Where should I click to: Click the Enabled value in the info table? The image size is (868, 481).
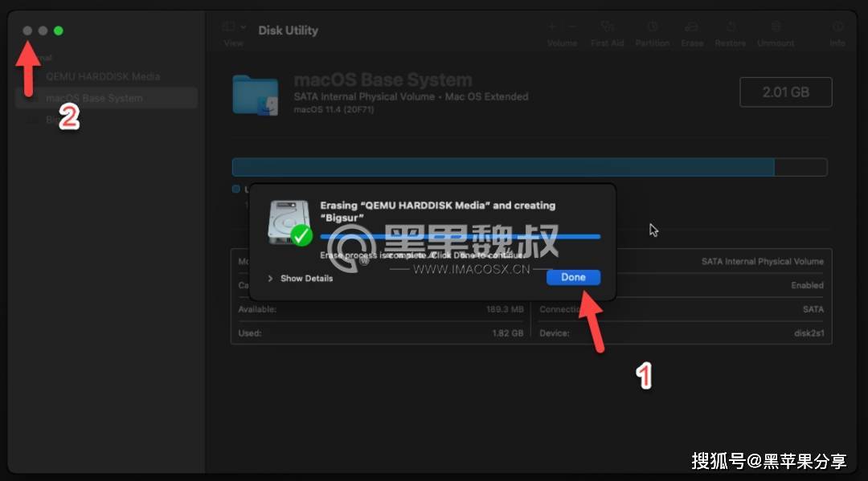pyautogui.click(x=807, y=285)
